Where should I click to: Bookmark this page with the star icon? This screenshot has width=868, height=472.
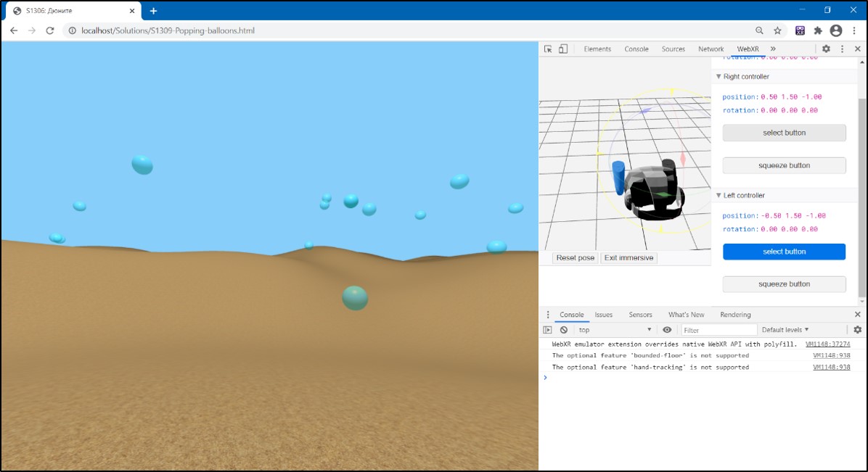point(777,30)
